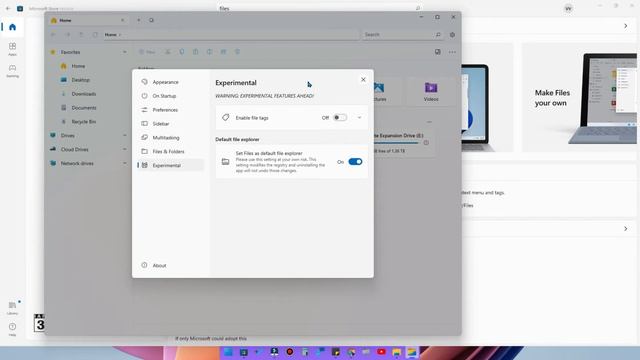Open YouTube from the taskbar

pos(381,352)
